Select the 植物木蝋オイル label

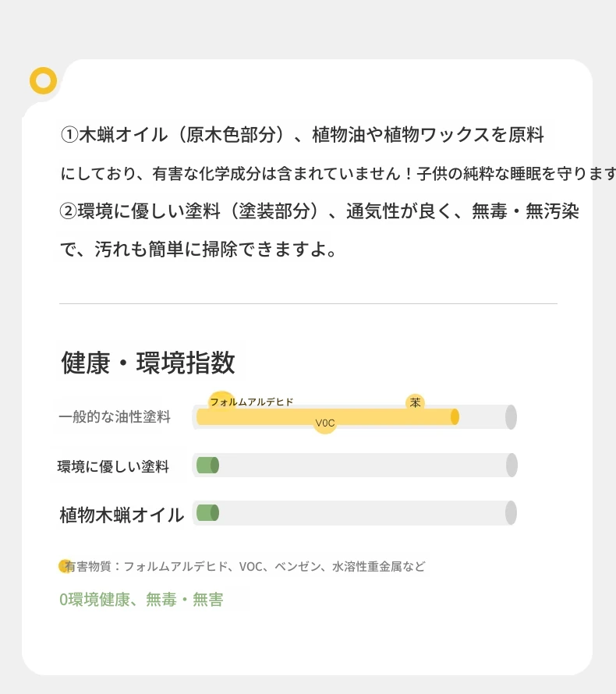[x=122, y=515]
